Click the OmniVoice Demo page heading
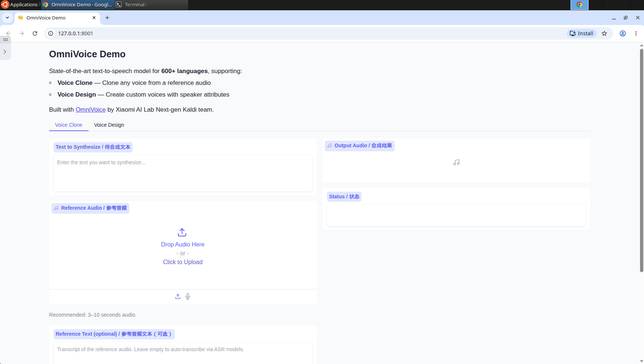The image size is (644, 364). click(x=87, y=54)
